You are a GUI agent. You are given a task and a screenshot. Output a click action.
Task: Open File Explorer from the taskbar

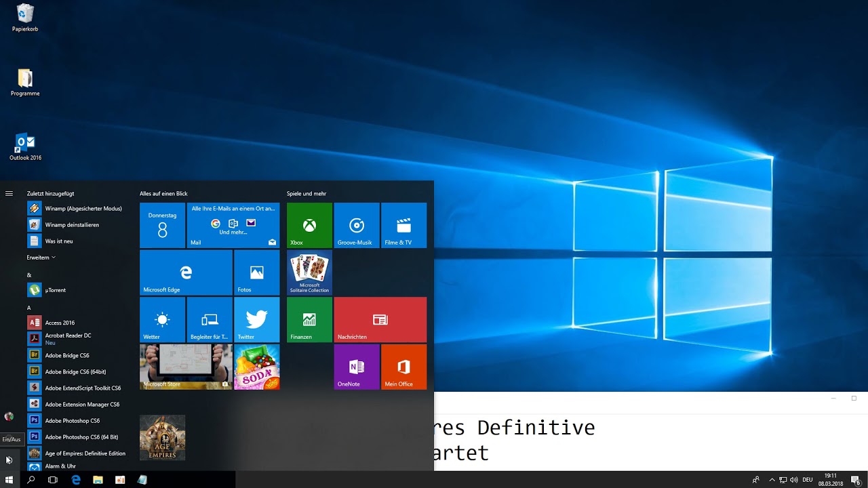point(98,480)
